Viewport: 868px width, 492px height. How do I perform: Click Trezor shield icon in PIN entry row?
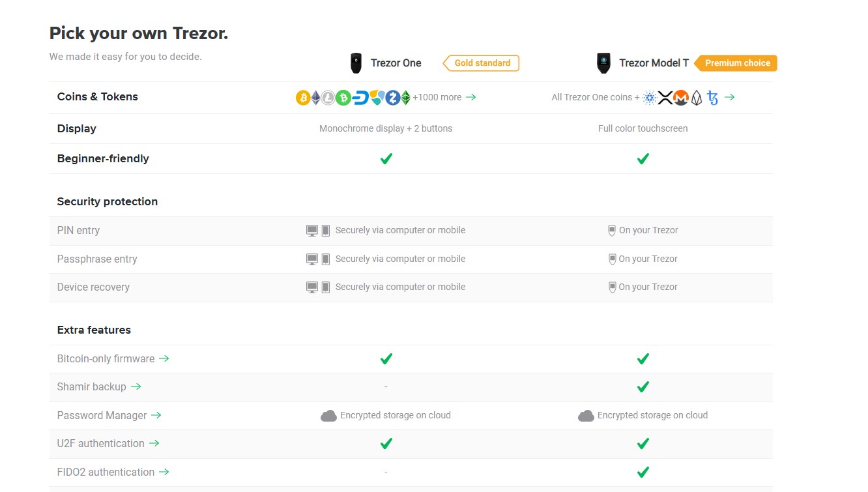click(612, 231)
